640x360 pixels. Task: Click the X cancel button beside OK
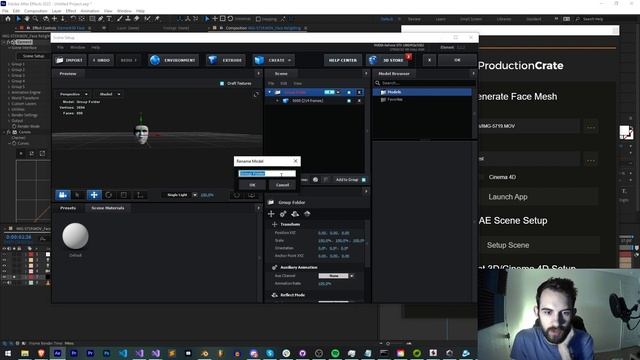[429, 60]
